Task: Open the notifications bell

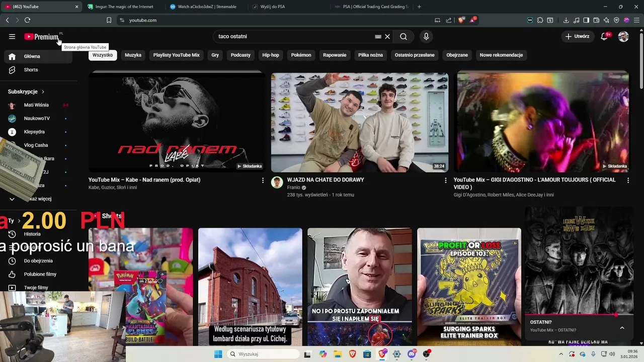Action: point(604,36)
